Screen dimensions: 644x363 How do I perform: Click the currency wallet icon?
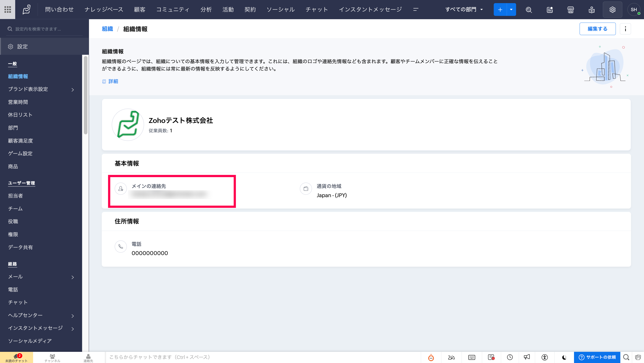pos(306,189)
